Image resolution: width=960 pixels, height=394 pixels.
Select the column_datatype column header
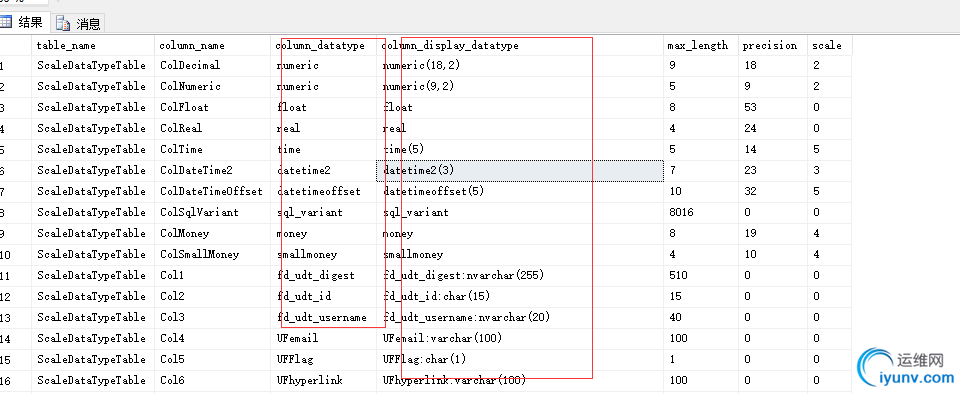(x=324, y=45)
